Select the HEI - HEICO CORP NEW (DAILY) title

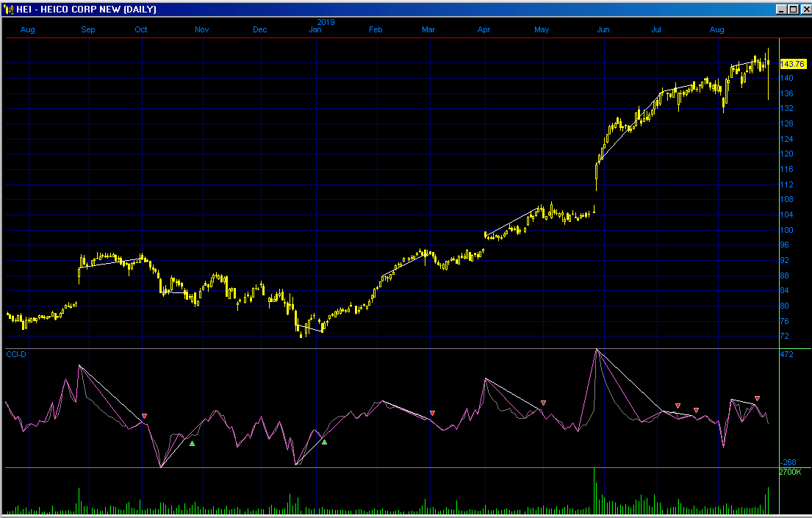pyautogui.click(x=86, y=10)
